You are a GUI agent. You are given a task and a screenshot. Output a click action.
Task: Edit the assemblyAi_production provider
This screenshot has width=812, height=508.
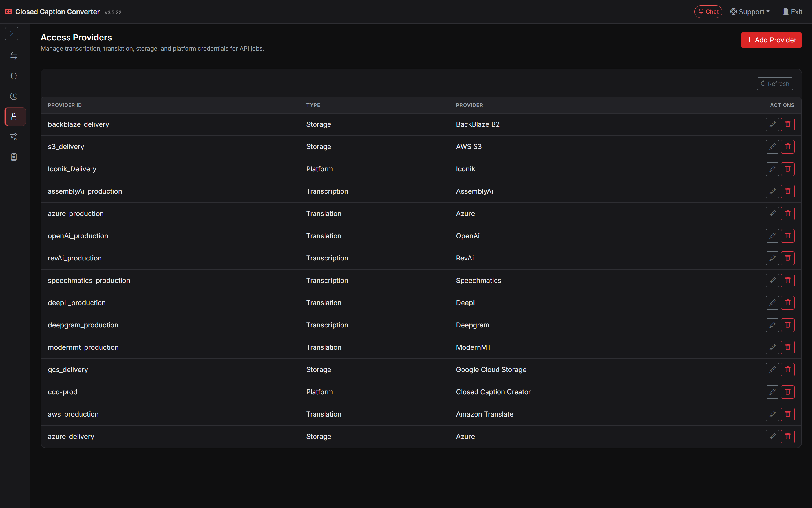[x=772, y=191]
